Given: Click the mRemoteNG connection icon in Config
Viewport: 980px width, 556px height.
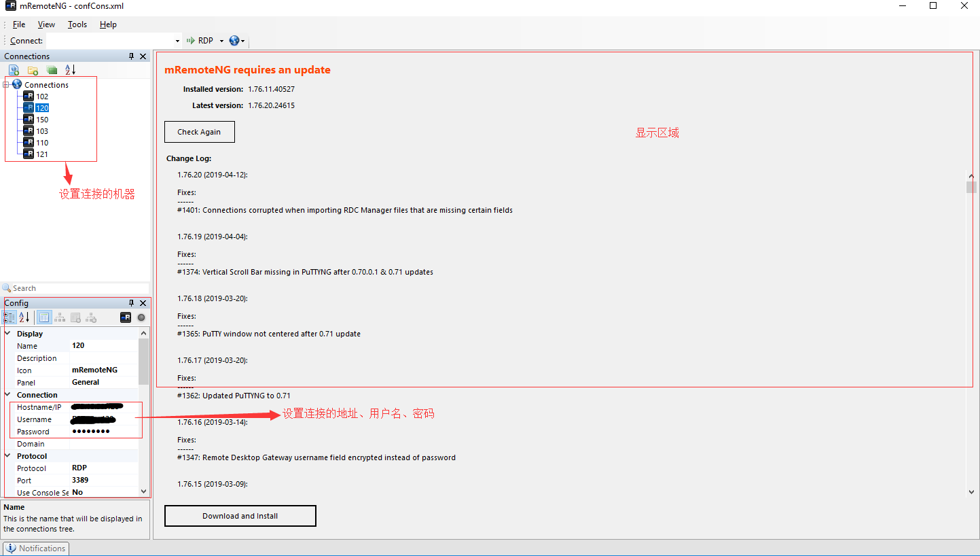Looking at the screenshot, I should point(126,317).
